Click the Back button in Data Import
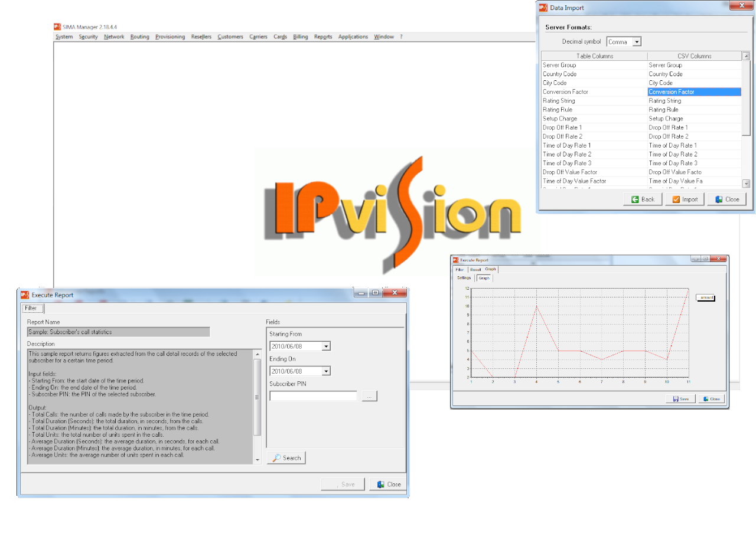This screenshot has width=756, height=543. (x=643, y=199)
